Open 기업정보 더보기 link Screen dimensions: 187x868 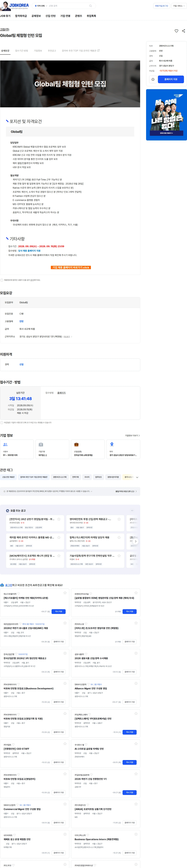pos(132,435)
